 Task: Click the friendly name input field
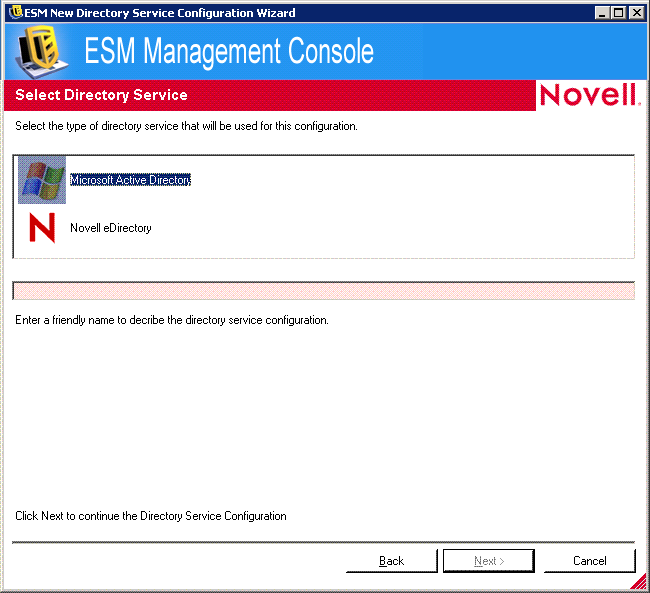(x=324, y=290)
